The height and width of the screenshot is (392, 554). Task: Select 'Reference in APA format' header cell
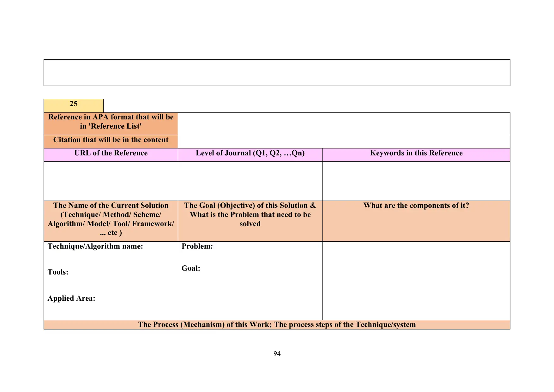pyautogui.click(x=111, y=124)
